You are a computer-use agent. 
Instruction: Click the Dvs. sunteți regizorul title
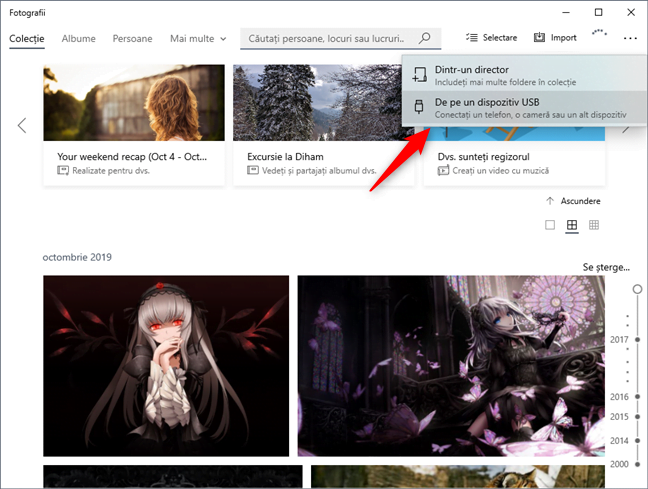pos(483,157)
